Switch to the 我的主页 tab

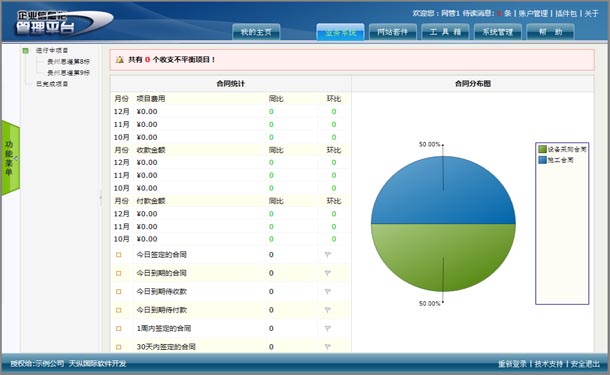pyautogui.click(x=256, y=32)
